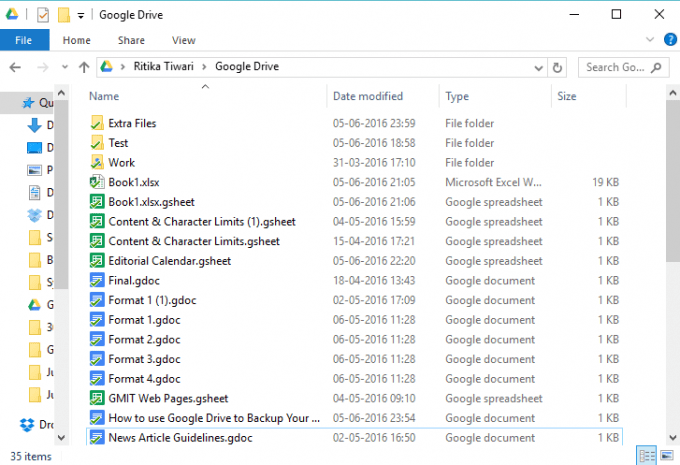Expand the chevron after Ritika Tiwari in path
This screenshot has height=465, width=680.
point(205,67)
